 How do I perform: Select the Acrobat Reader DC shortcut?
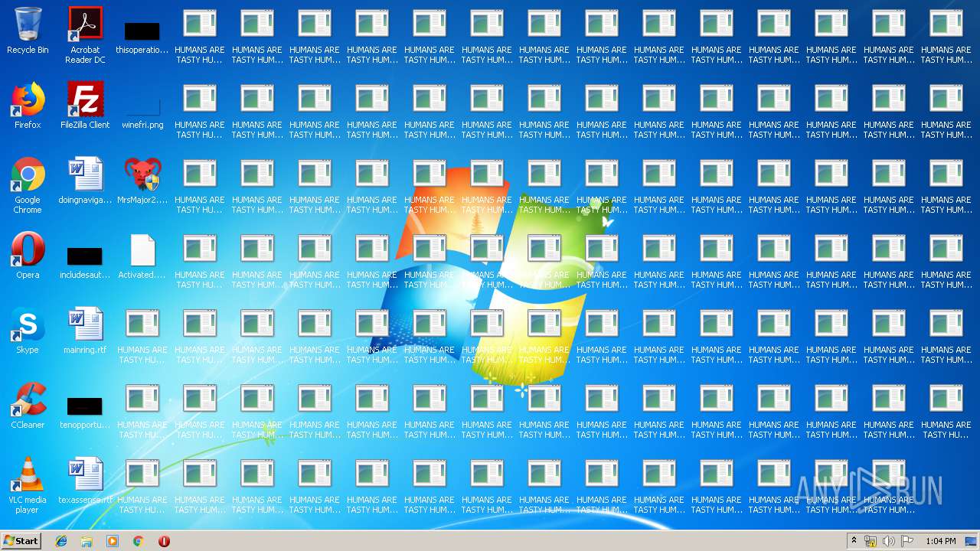point(85,35)
